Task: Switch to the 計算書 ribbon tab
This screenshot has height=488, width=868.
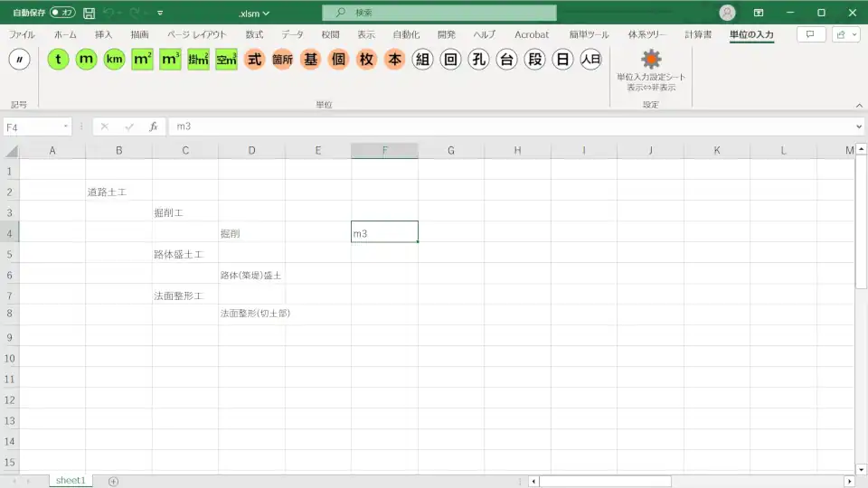Action: [698, 34]
